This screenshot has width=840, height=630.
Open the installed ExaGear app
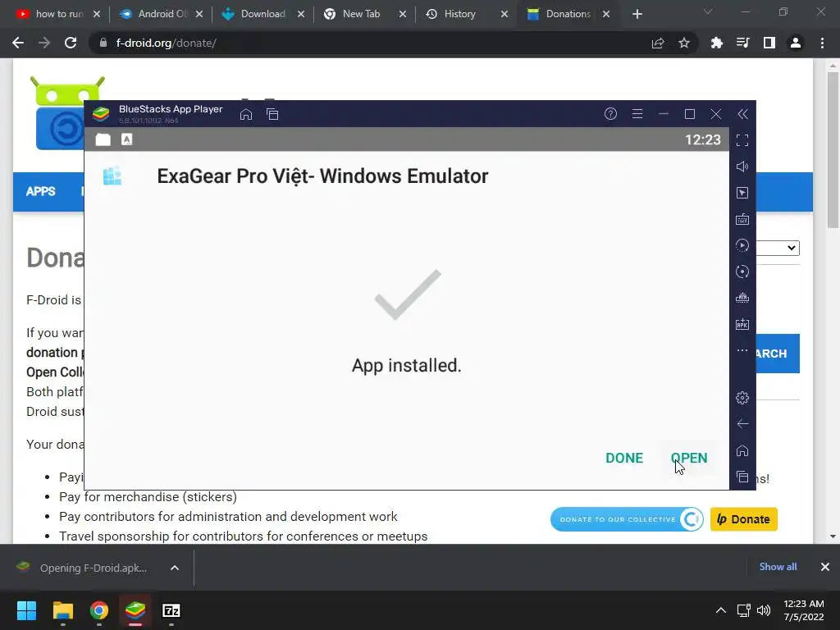pyautogui.click(x=689, y=458)
